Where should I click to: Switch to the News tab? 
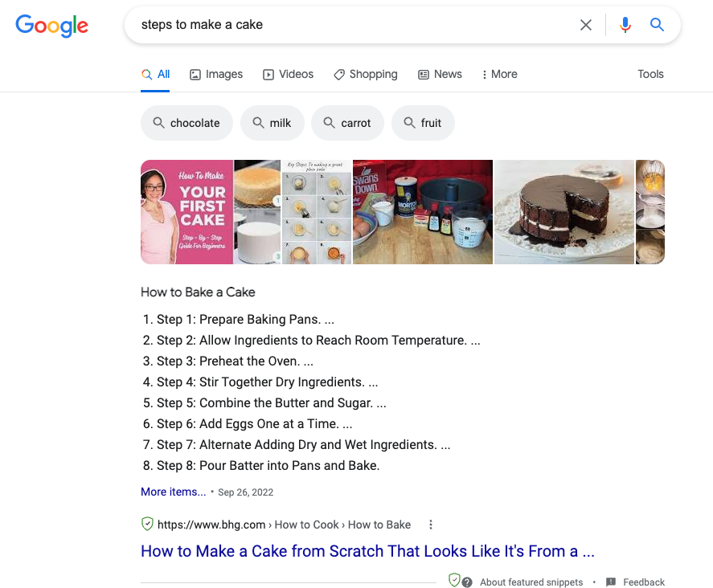pyautogui.click(x=440, y=74)
